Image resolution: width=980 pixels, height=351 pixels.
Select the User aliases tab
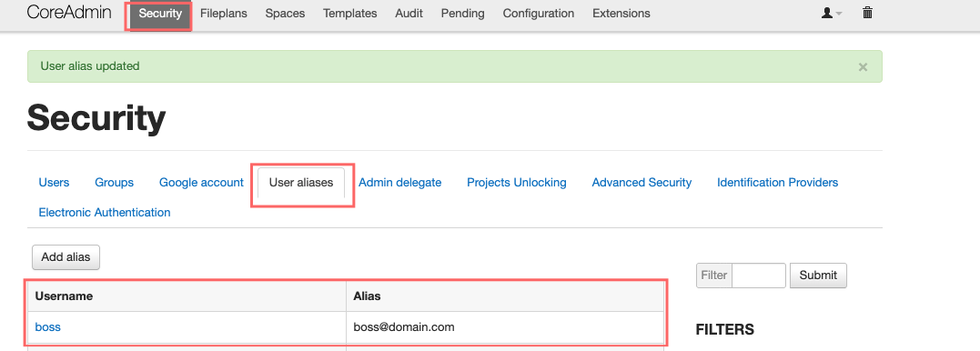[x=301, y=183]
